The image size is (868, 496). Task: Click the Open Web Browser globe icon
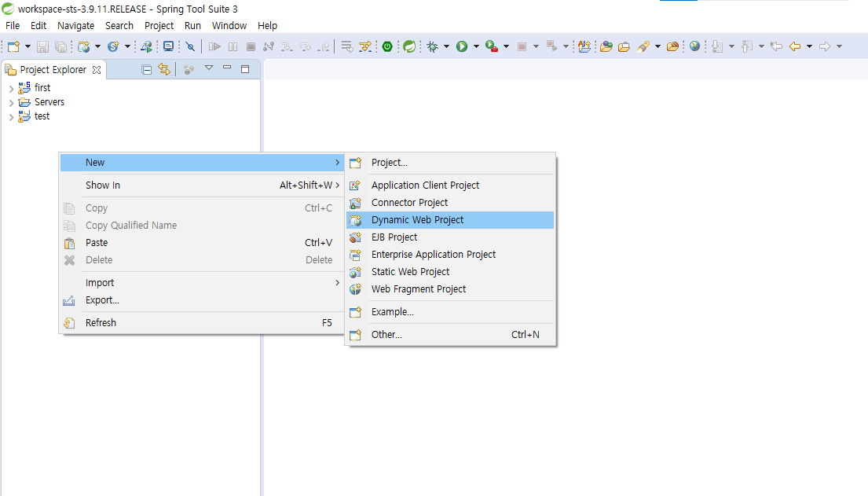(x=694, y=47)
